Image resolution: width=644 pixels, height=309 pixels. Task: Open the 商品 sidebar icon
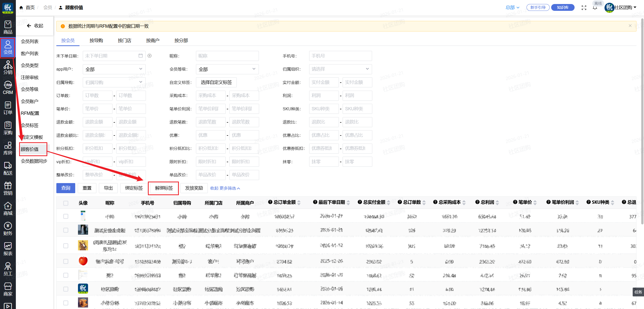pos(8,27)
